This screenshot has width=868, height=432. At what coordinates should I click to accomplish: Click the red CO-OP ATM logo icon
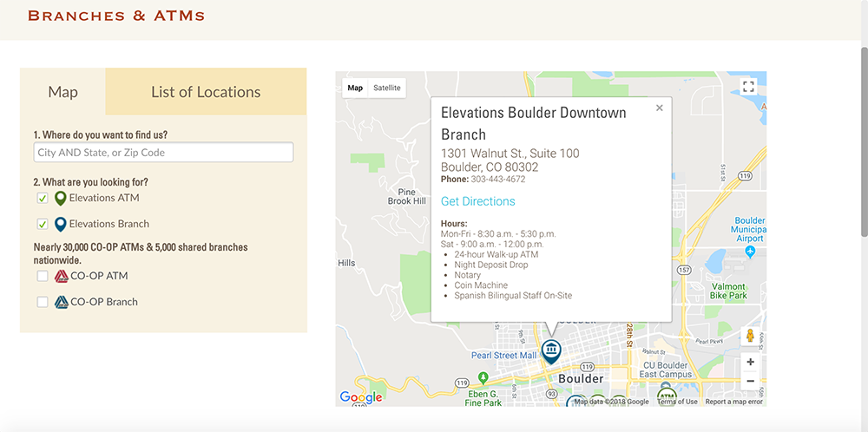61,276
